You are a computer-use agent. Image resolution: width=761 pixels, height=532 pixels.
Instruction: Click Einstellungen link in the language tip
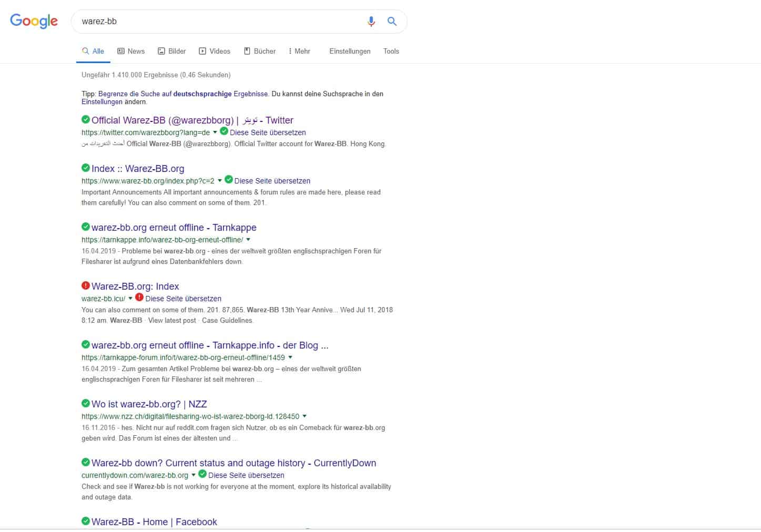102,102
